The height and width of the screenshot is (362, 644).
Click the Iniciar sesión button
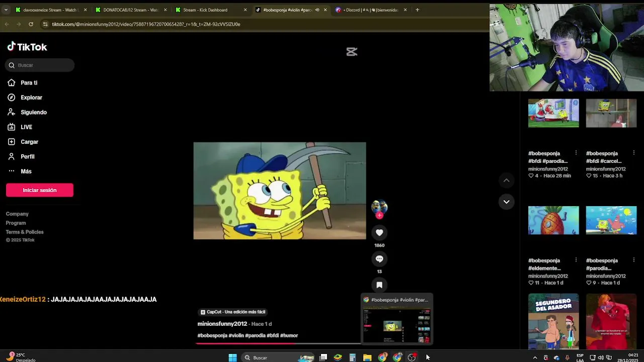click(40, 190)
